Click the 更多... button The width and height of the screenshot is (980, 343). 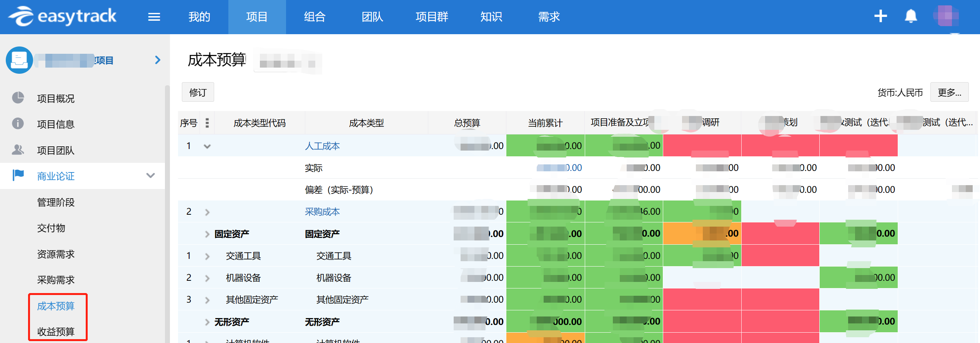pyautogui.click(x=949, y=93)
